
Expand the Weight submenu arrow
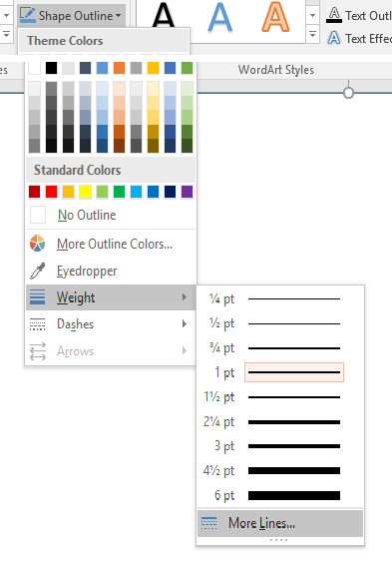(184, 297)
